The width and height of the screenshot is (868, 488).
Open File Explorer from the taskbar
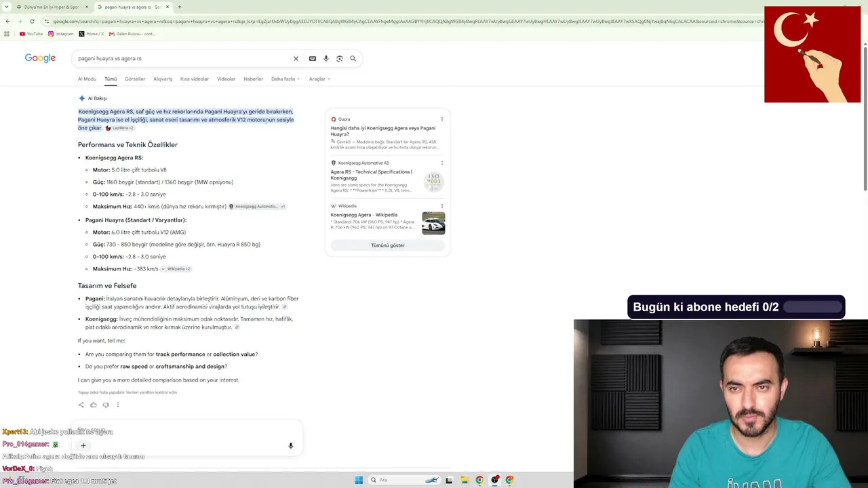tap(465, 480)
